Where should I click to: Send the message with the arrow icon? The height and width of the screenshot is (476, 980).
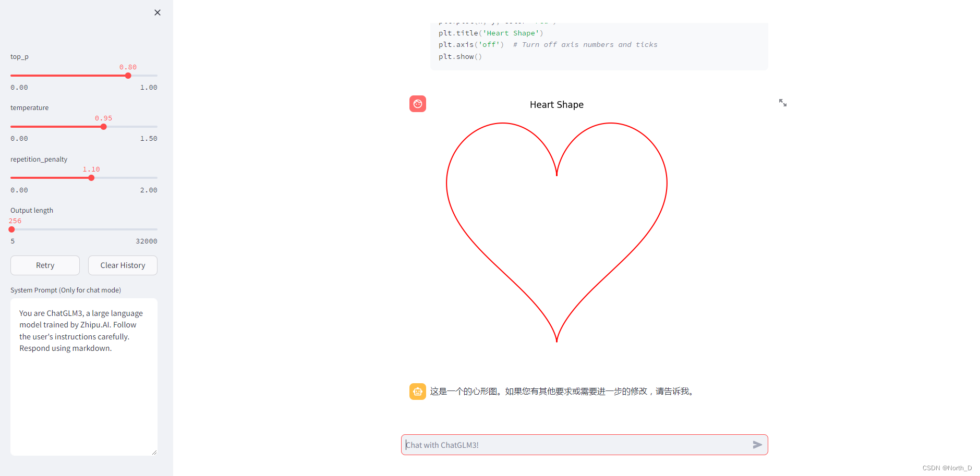point(757,445)
